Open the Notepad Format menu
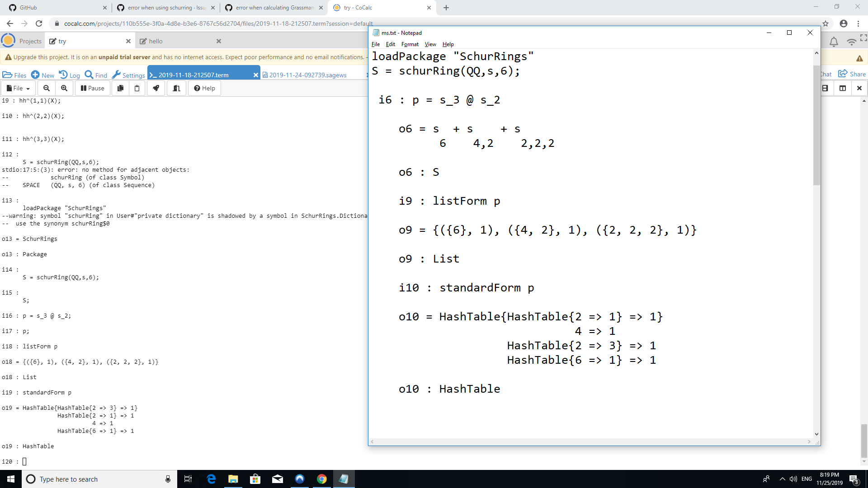This screenshot has width=868, height=488. click(410, 44)
